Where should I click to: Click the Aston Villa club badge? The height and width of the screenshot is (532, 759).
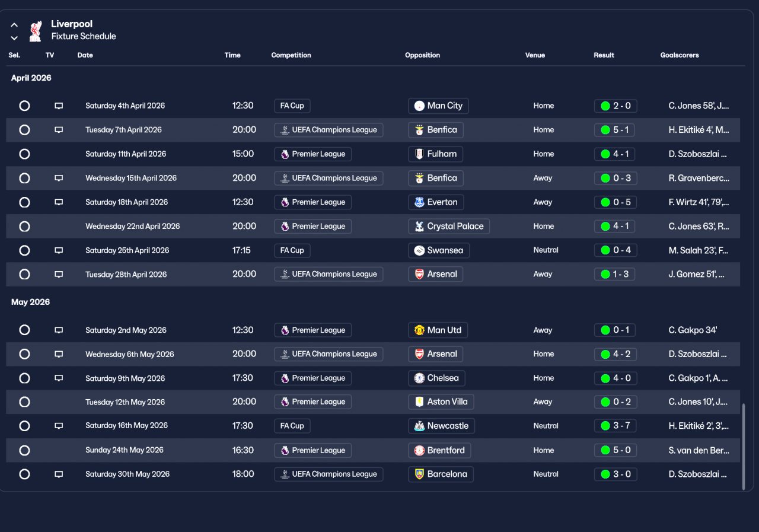tap(419, 402)
